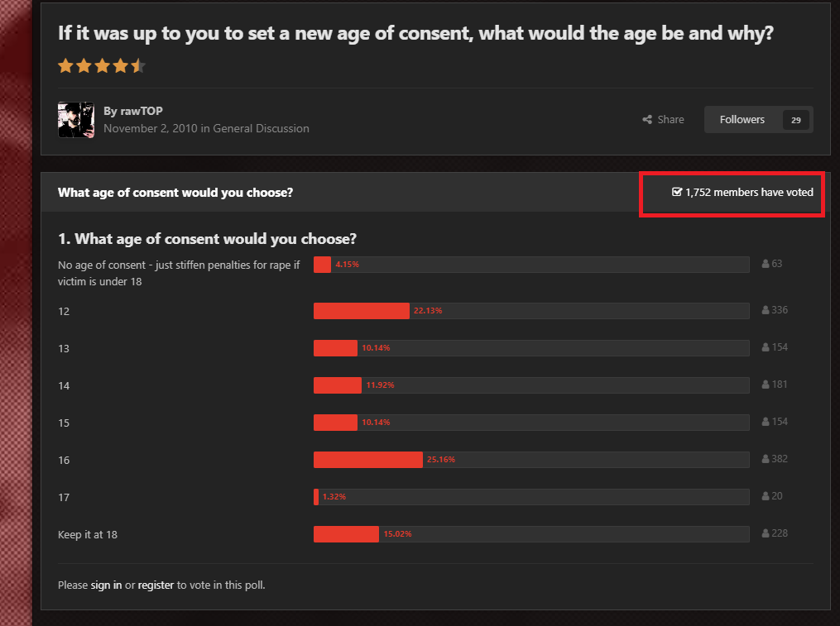The image size is (840, 626).
Task: Click the 22.13% result bar for option 12
Action: [x=531, y=311]
